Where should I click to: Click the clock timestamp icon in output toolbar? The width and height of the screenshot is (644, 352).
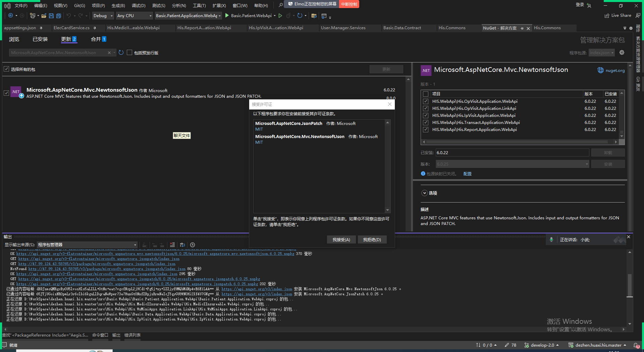coord(192,245)
